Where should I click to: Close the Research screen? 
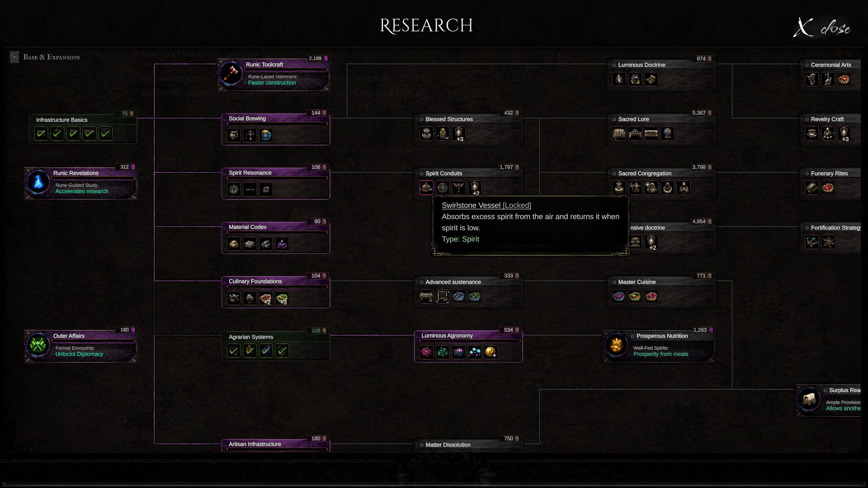coord(822,27)
